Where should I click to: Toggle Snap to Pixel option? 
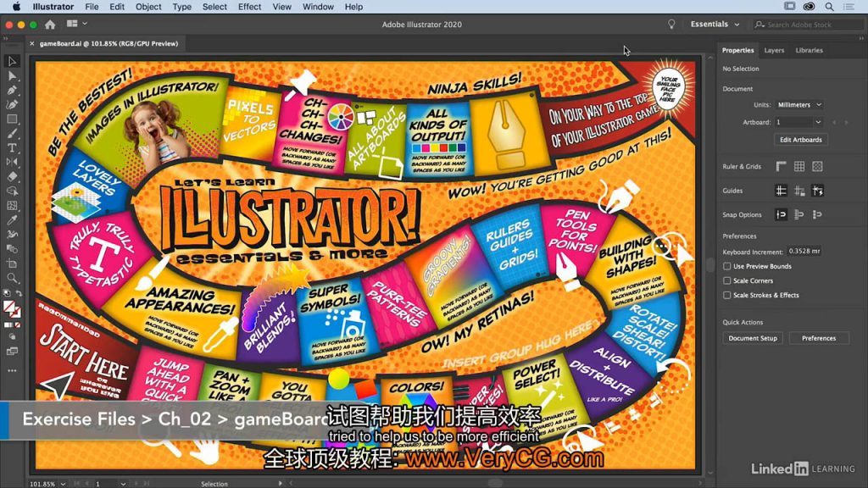(818, 214)
